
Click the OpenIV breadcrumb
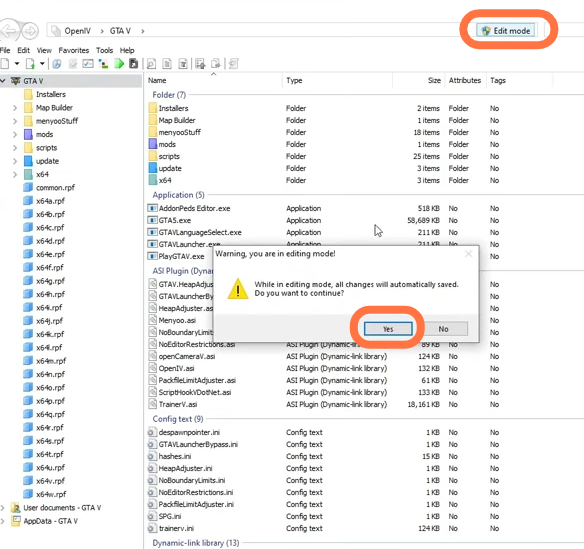tap(77, 31)
